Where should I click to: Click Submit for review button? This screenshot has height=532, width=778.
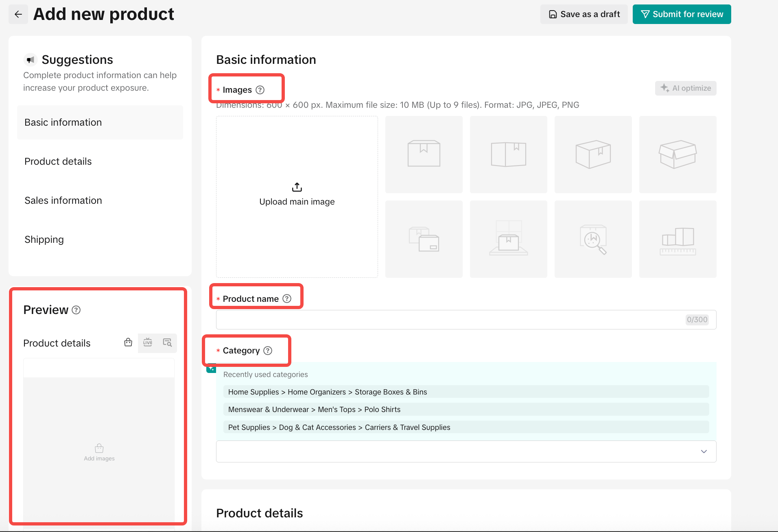(682, 14)
